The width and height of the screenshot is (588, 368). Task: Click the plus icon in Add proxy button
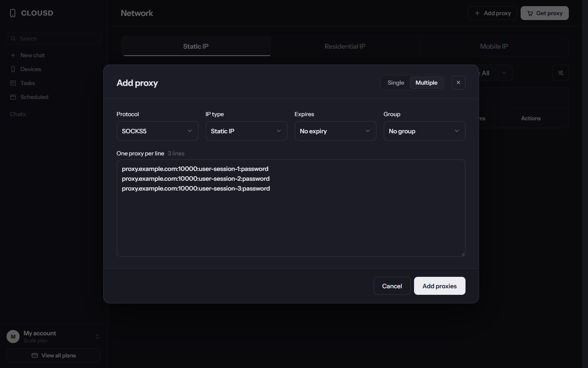pyautogui.click(x=477, y=13)
